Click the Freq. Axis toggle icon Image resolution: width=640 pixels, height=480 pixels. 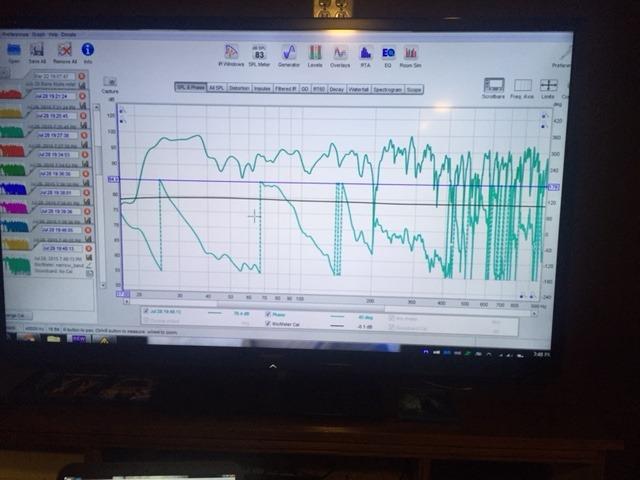(522, 85)
